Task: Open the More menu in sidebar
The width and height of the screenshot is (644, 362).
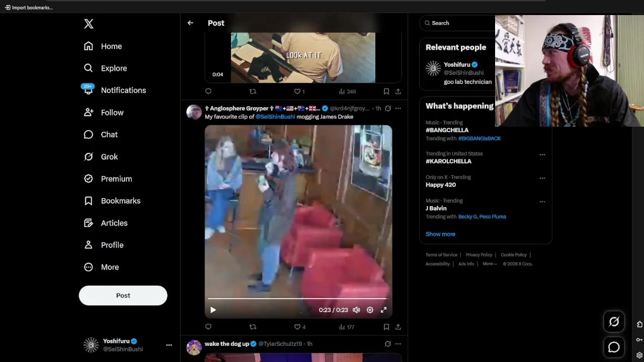Action: pyautogui.click(x=101, y=267)
